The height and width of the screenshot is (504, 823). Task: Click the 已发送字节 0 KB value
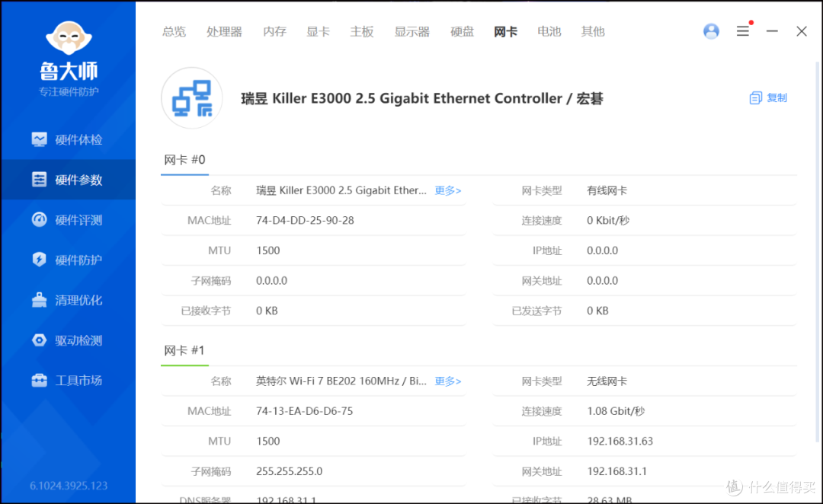[597, 311]
